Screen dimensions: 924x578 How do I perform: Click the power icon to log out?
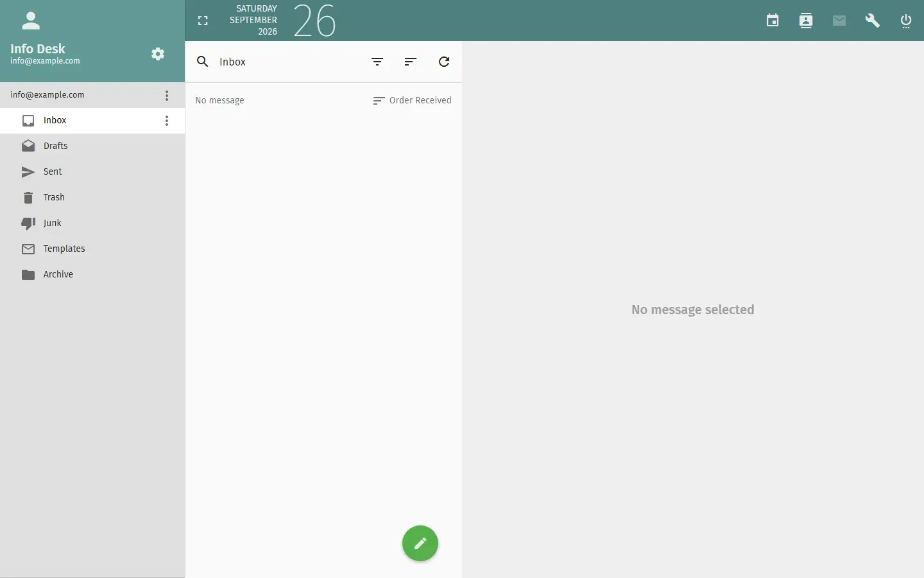pyautogui.click(x=907, y=21)
